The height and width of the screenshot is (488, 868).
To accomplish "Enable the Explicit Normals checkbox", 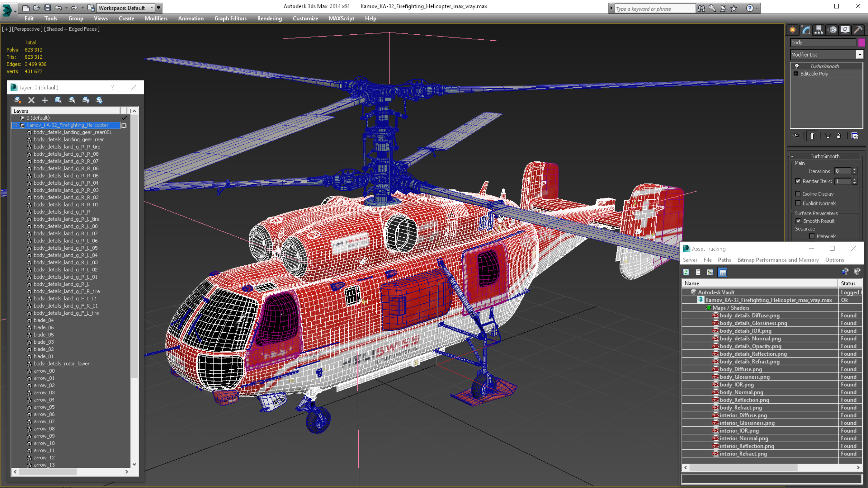I will (x=798, y=203).
